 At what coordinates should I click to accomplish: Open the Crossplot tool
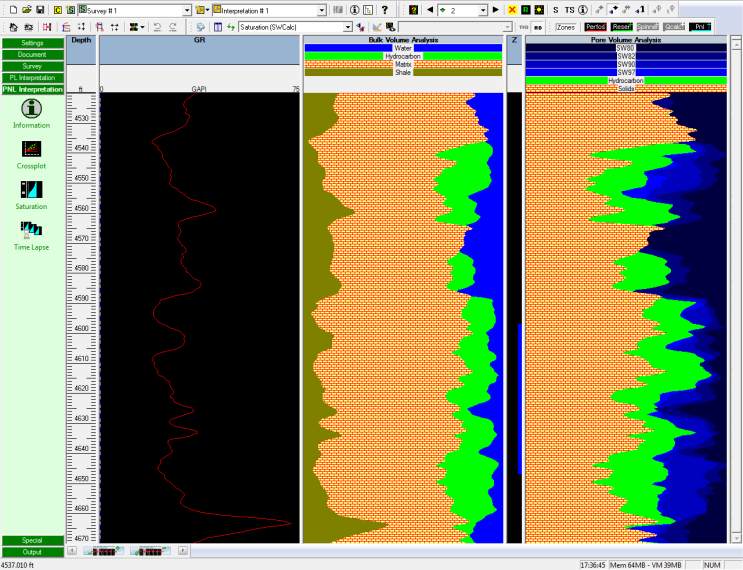point(31,149)
